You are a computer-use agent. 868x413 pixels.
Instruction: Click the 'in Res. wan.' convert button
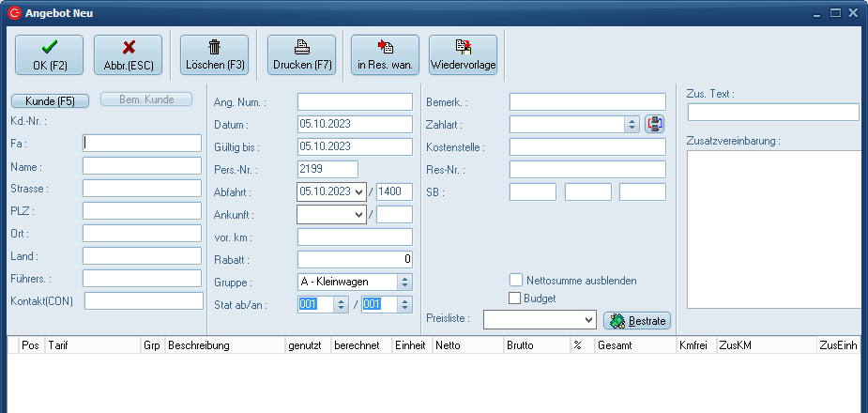(385, 55)
